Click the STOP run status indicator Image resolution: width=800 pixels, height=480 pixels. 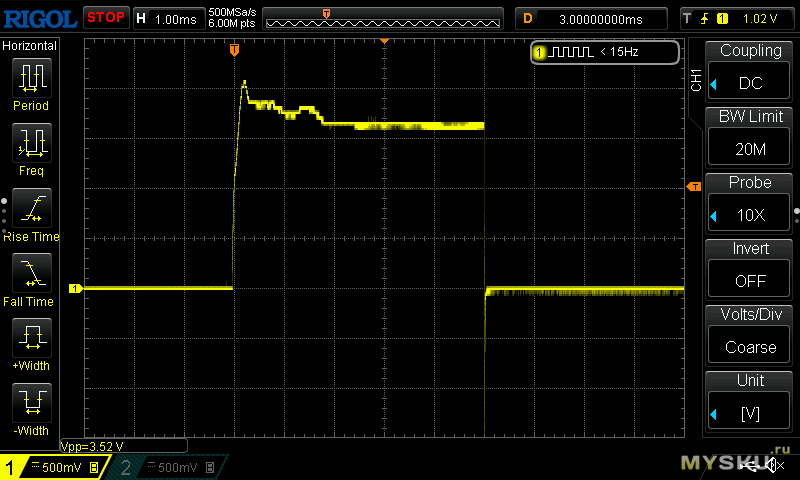tap(106, 18)
